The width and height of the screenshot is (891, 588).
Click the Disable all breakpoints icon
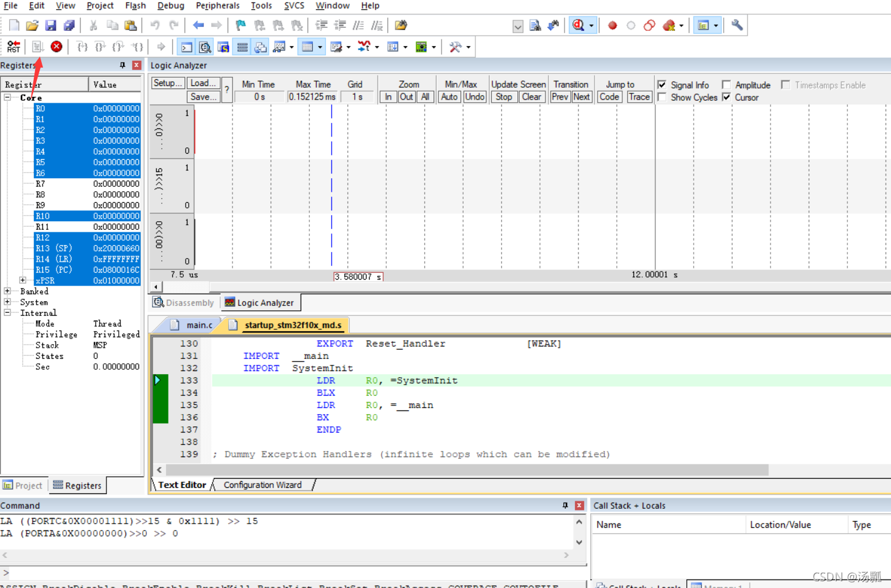click(x=649, y=25)
